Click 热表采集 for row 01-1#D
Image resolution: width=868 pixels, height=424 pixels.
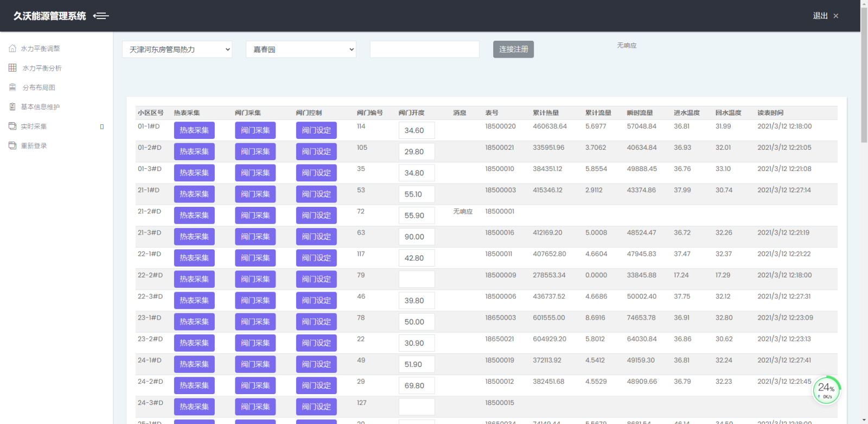click(194, 130)
